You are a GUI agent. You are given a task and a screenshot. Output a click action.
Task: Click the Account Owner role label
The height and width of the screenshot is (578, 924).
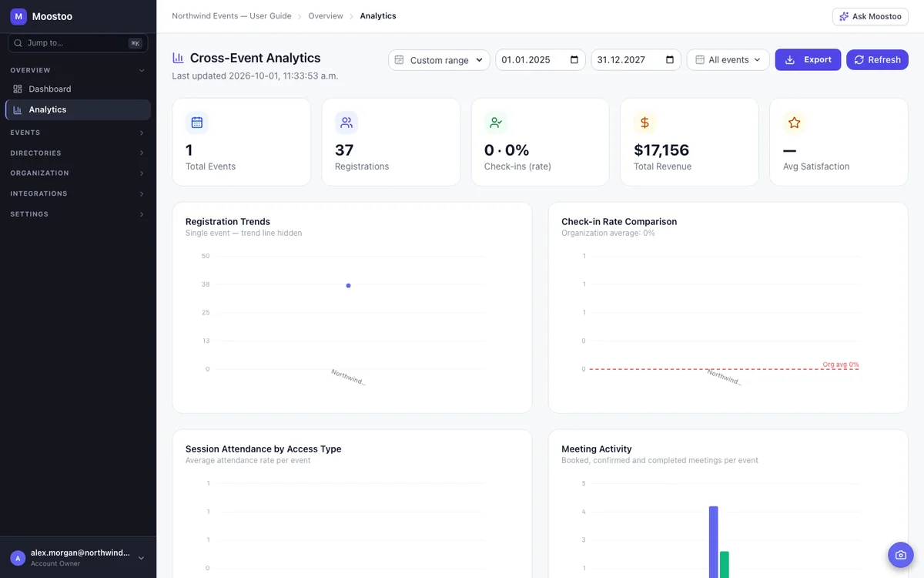pyautogui.click(x=55, y=564)
